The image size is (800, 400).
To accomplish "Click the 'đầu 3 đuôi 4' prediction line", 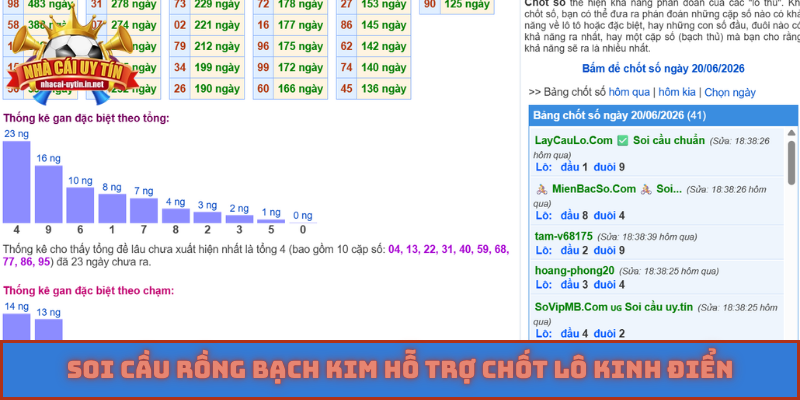I will click(580, 285).
